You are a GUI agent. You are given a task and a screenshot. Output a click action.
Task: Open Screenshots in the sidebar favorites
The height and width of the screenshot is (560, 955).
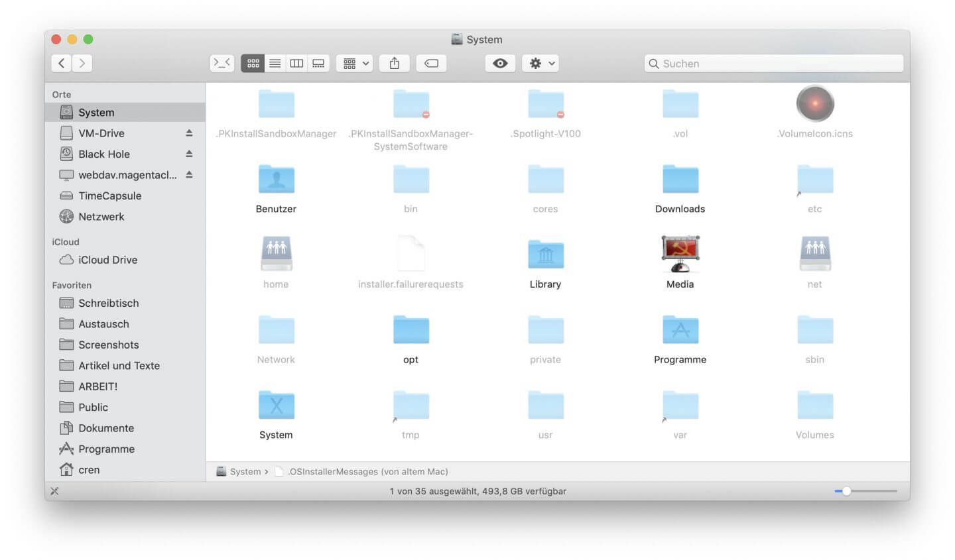125,345
